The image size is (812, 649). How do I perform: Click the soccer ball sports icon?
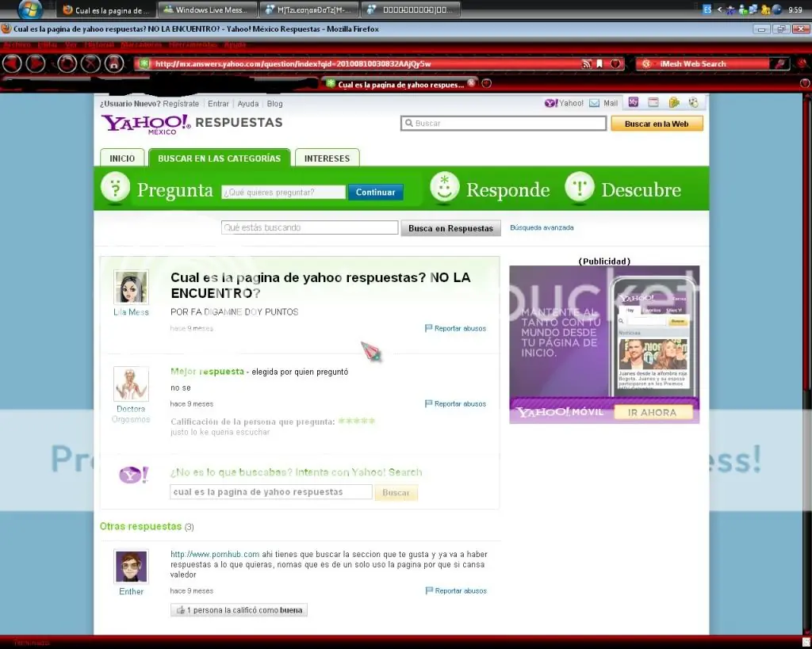(x=693, y=102)
